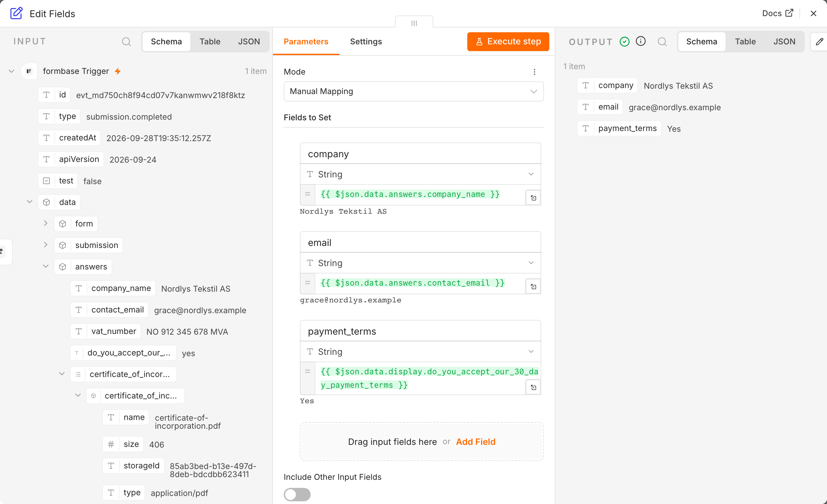This screenshot has height=504, width=827.
Task: Expand the submission node
Action: point(46,245)
